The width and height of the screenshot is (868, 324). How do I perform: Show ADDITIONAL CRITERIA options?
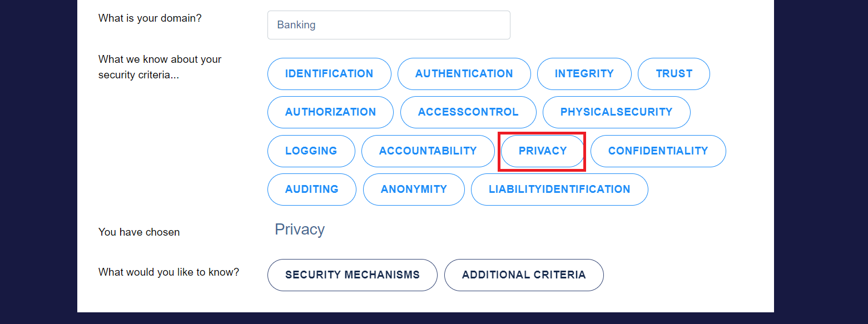tap(524, 275)
